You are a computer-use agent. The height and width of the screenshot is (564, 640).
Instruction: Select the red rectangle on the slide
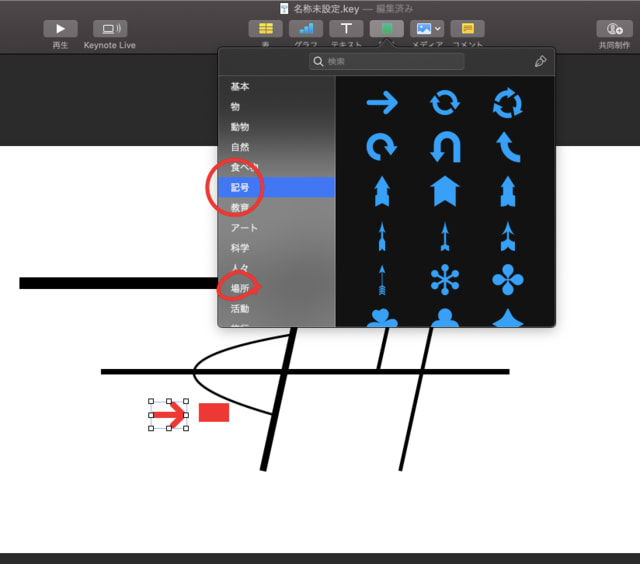[x=214, y=413]
